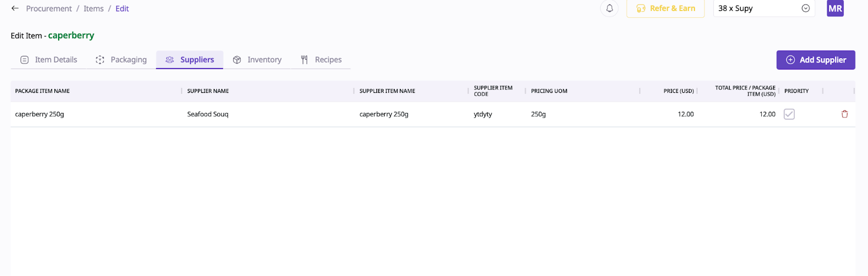Click the Item Details tab icon
The image size is (868, 276).
[24, 60]
